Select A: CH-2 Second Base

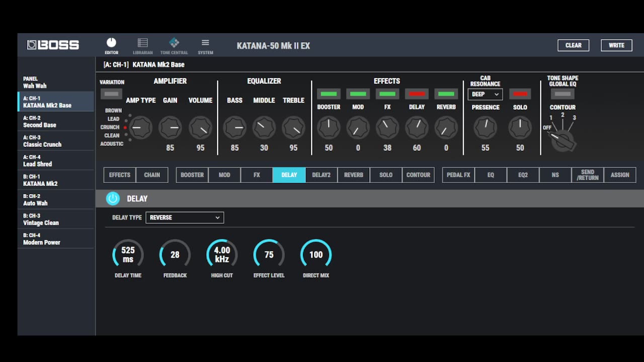[x=56, y=121]
